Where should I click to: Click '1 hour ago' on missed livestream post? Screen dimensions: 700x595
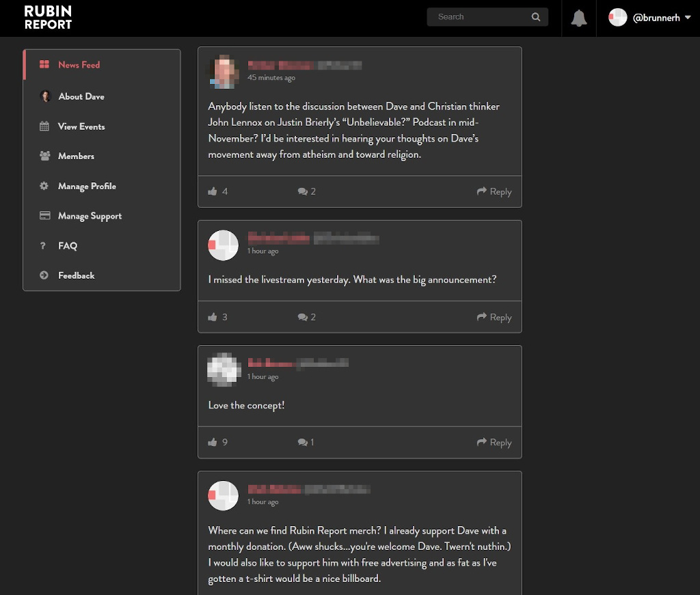(x=263, y=251)
